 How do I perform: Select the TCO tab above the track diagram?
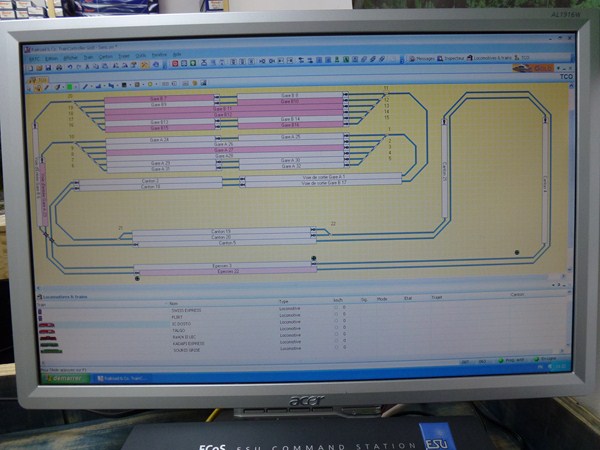tap(38, 80)
